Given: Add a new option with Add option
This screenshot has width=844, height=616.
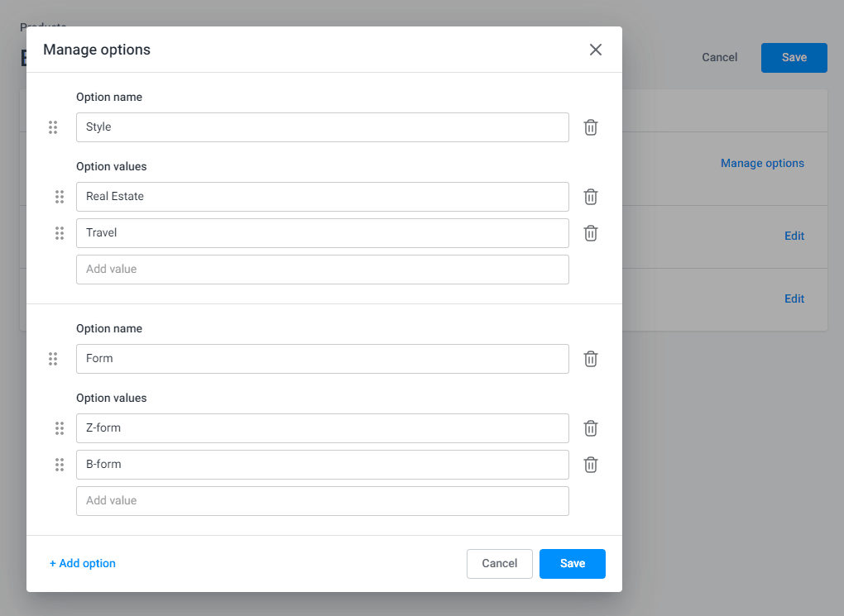Looking at the screenshot, I should coord(82,563).
